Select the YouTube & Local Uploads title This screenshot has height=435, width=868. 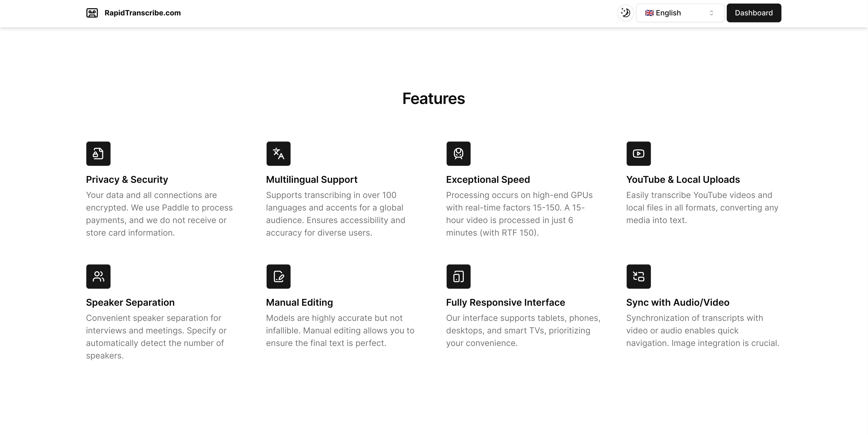click(x=683, y=179)
